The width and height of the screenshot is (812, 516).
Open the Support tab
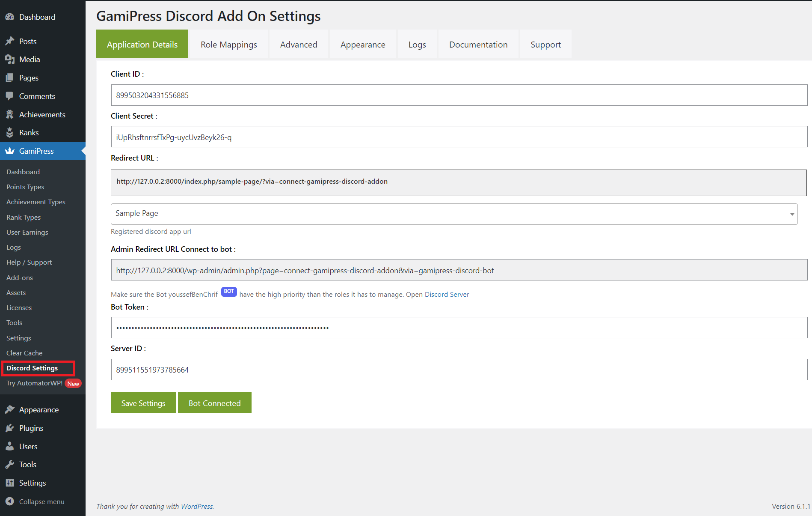tap(545, 44)
